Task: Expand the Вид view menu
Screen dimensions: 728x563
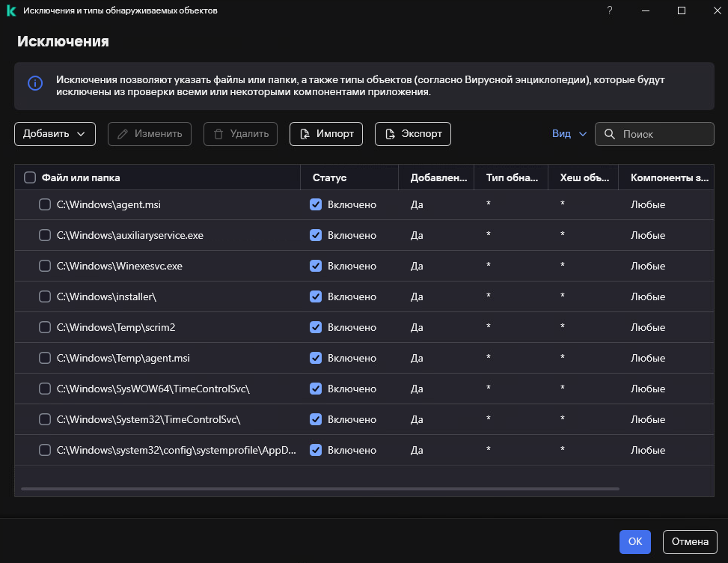Action: [x=570, y=134]
